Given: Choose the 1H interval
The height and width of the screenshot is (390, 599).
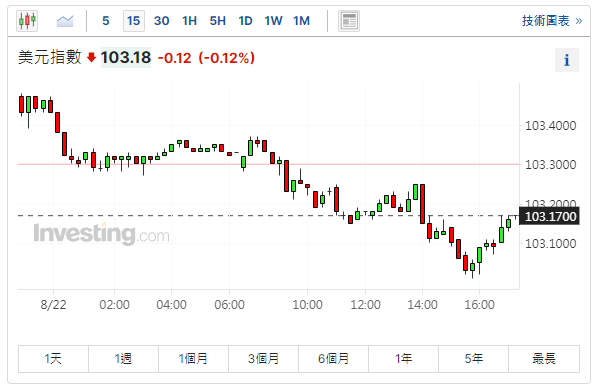Looking at the screenshot, I should [189, 21].
